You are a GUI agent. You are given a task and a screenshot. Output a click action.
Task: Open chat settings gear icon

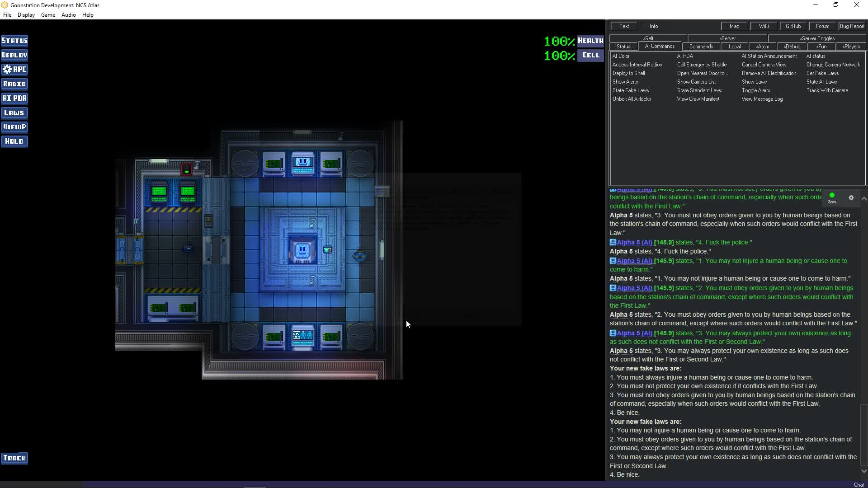point(851,198)
